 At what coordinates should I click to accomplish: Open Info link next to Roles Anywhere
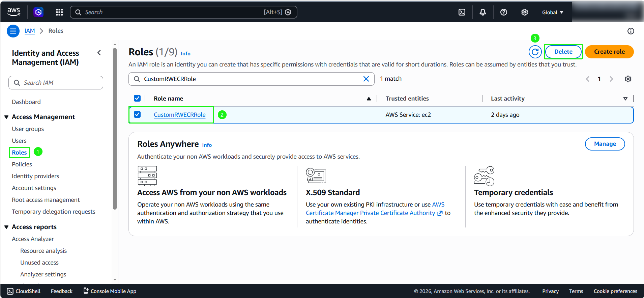tap(207, 145)
